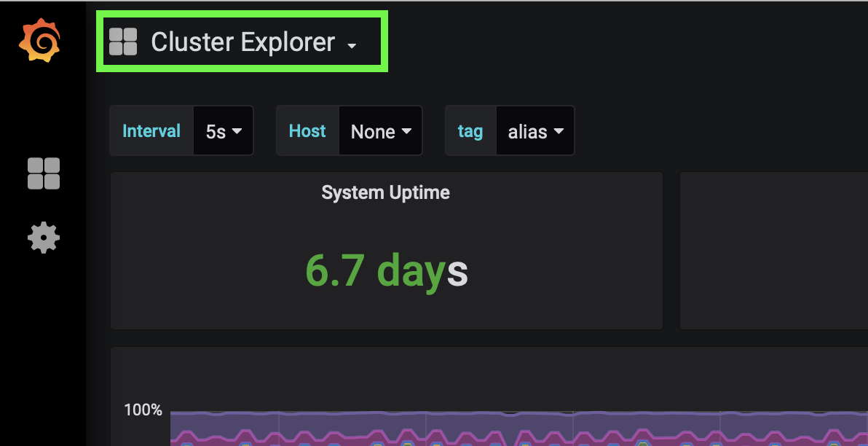This screenshot has height=446, width=868.
Task: Click the 100% y-axis label on graph
Action: coord(143,410)
